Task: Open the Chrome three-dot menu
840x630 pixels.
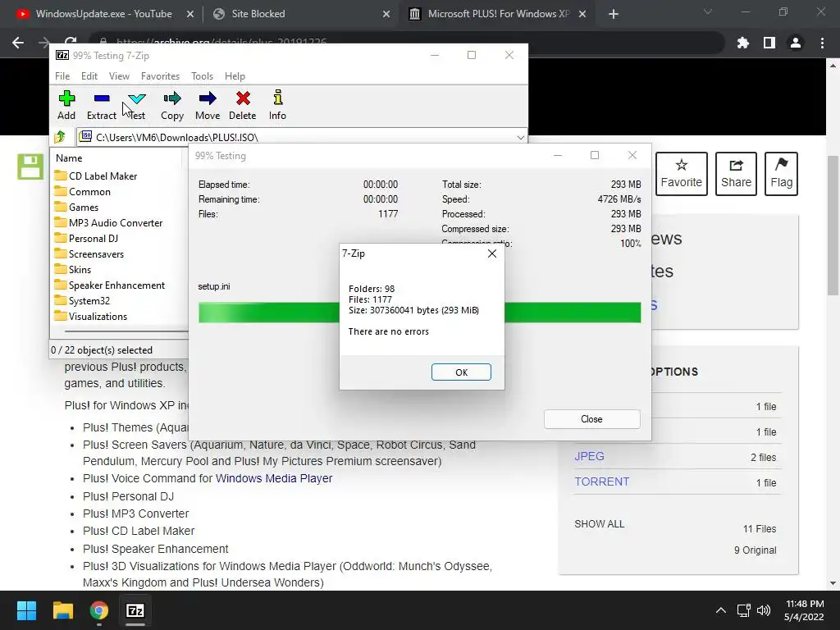Action: [822, 43]
